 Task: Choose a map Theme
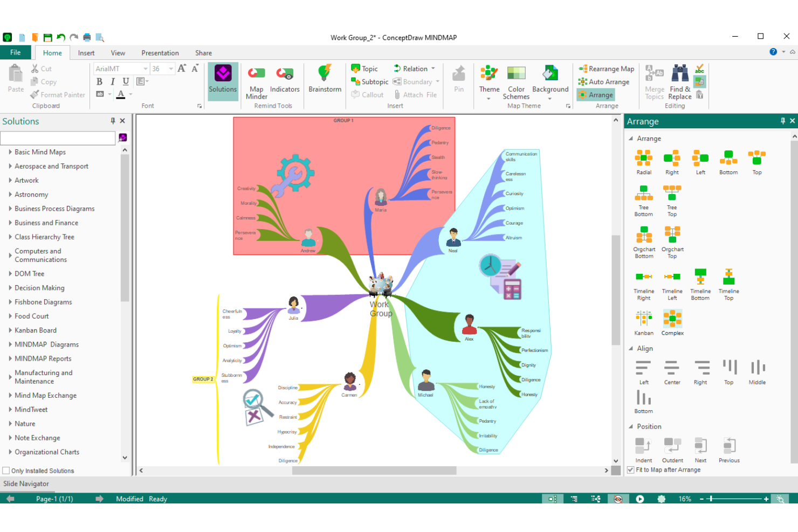(489, 82)
